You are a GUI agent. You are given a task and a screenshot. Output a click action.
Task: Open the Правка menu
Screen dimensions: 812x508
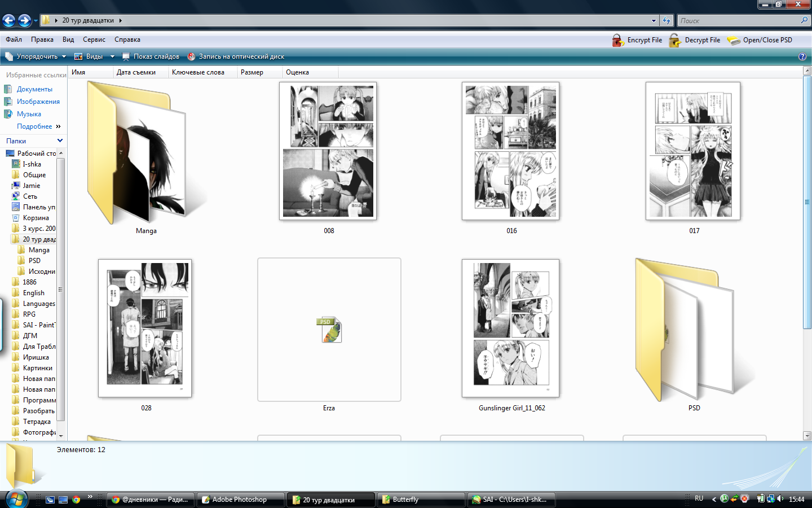(x=42, y=40)
